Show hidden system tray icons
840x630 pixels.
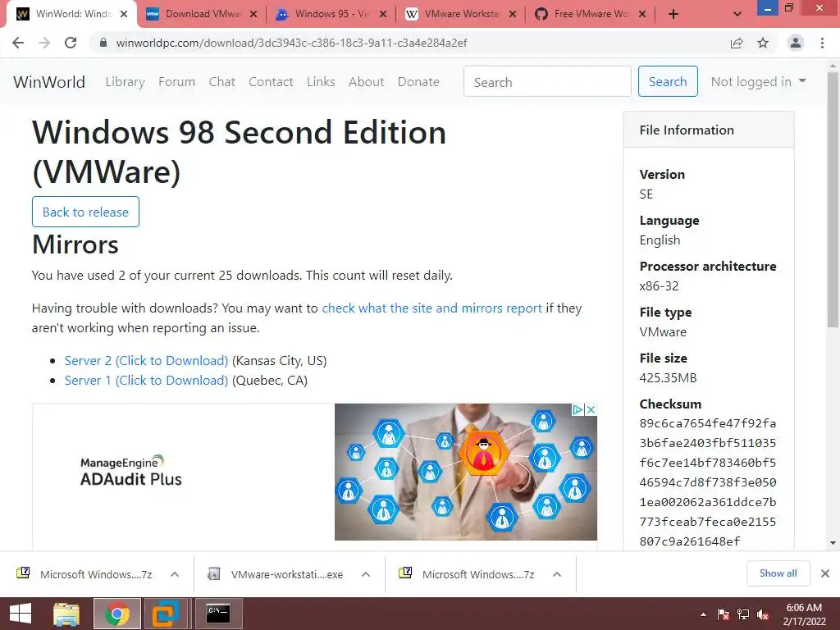[x=703, y=614]
